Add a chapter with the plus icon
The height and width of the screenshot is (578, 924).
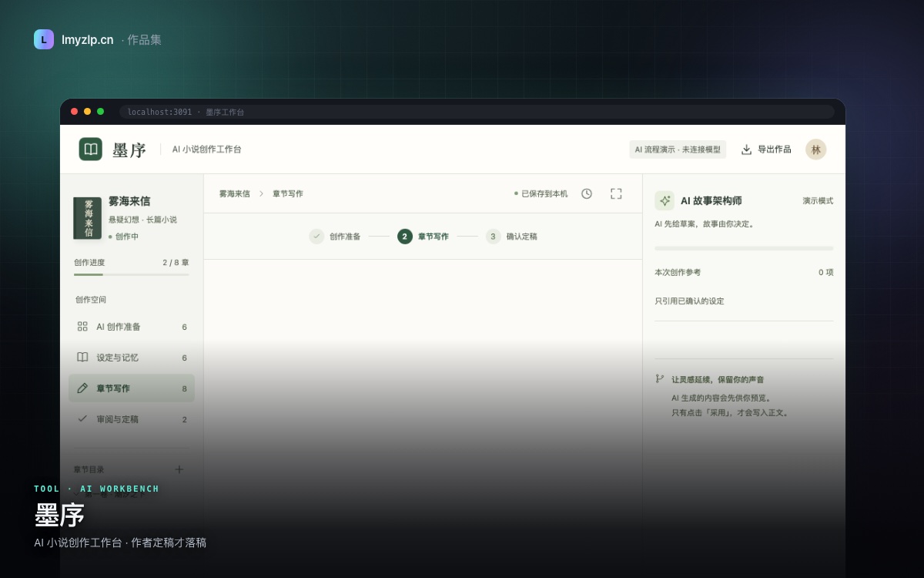point(179,469)
